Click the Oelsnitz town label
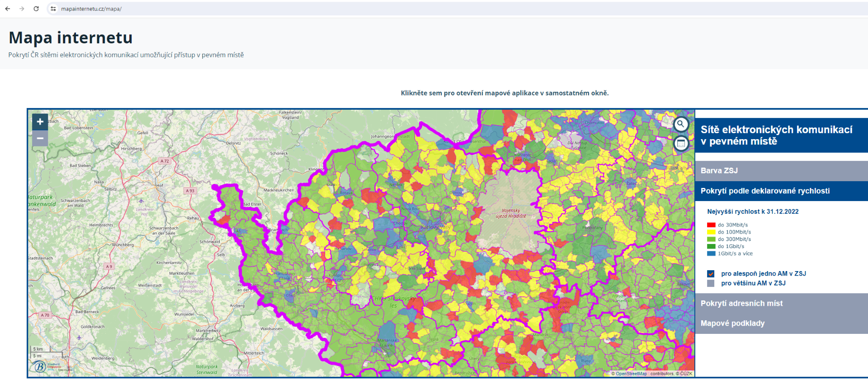The height and width of the screenshot is (384, 868). pyautogui.click(x=233, y=143)
